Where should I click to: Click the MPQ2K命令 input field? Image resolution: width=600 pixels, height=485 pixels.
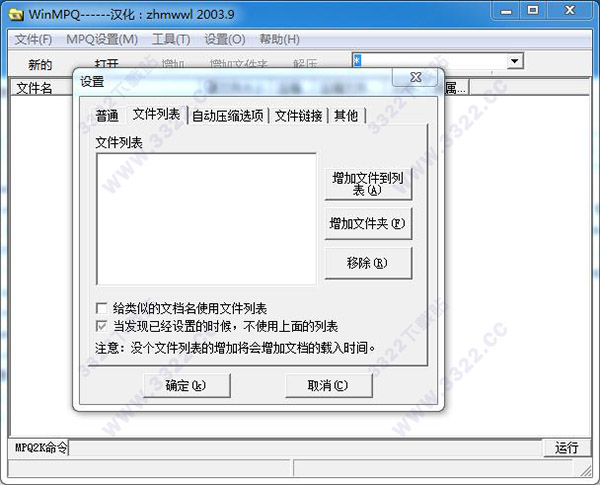point(305,448)
